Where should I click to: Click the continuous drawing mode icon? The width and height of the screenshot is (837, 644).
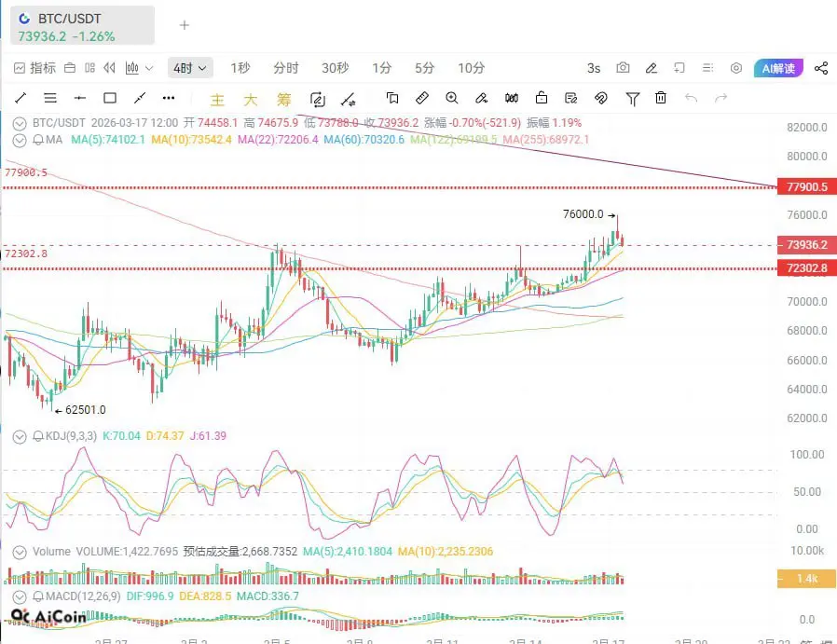tap(318, 99)
